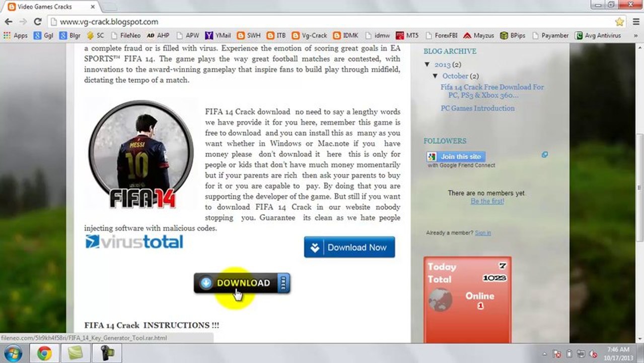This screenshot has height=363, width=644.
Task: Go back with the browser back arrow
Action: coord(9,22)
